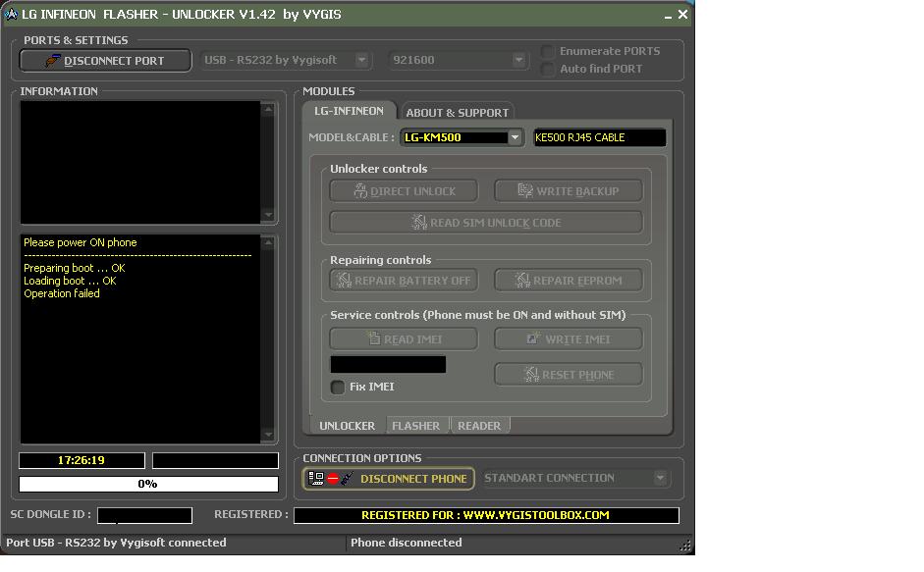Click the Read IMEI icon
924x572 pixels.
coord(373,338)
